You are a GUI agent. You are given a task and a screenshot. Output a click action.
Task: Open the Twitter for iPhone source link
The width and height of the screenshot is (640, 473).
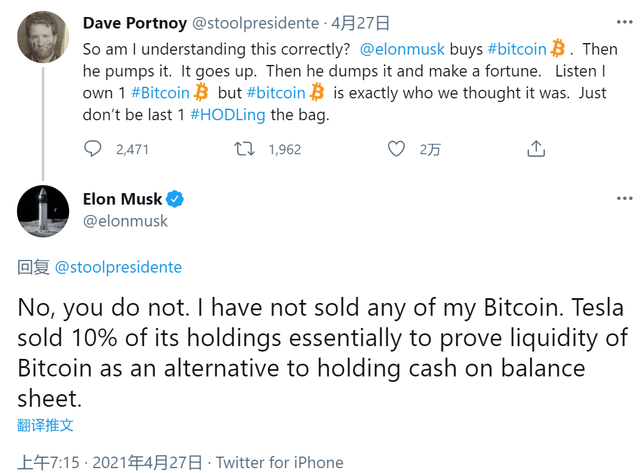click(279, 463)
